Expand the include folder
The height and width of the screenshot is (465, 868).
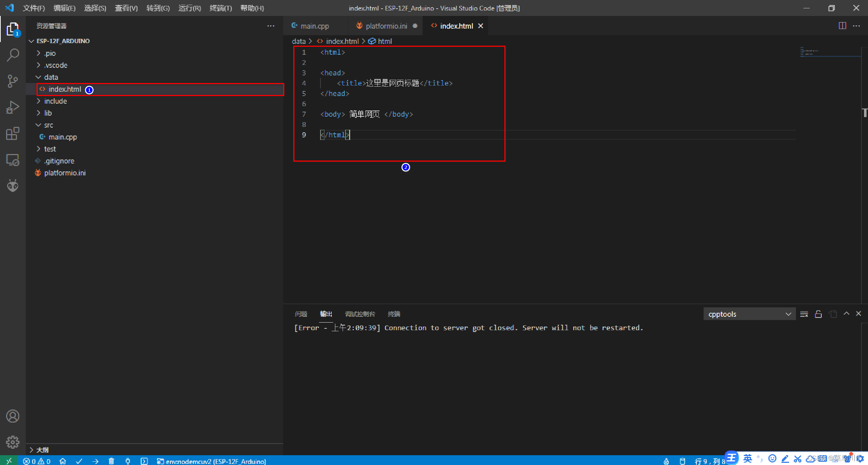55,101
